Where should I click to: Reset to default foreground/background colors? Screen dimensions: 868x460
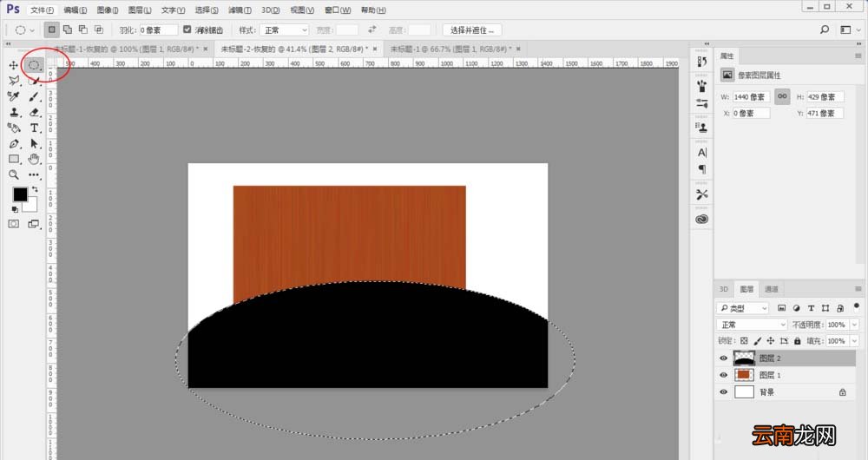click(15, 209)
